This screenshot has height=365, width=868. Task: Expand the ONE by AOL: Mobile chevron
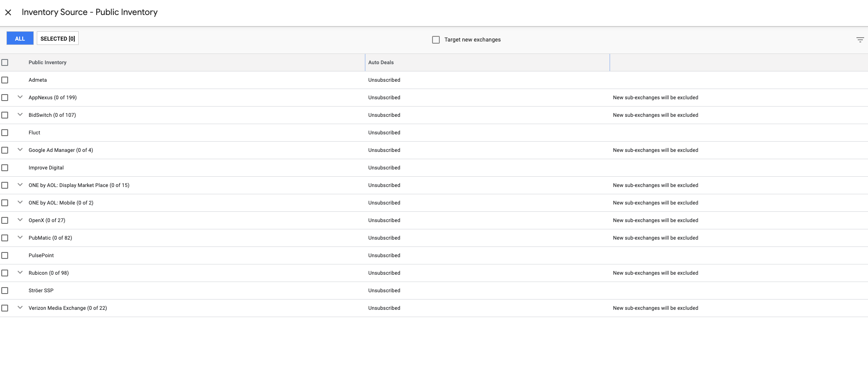pyautogui.click(x=20, y=202)
